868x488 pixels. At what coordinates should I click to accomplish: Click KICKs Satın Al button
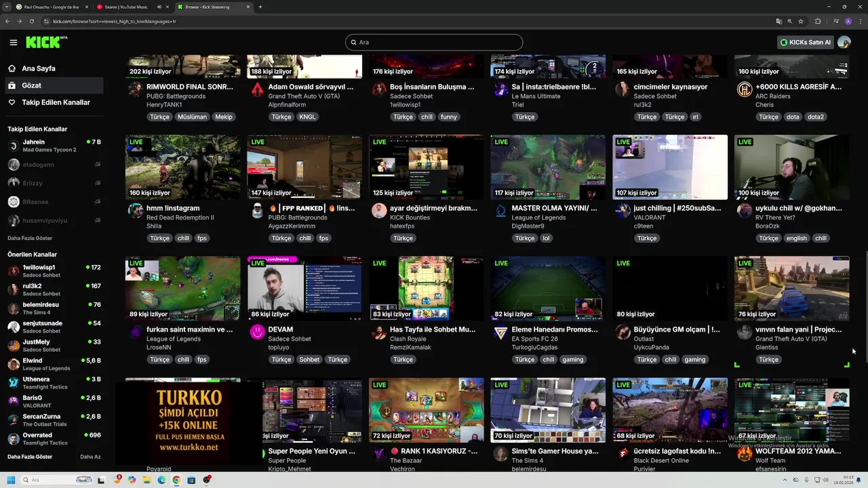point(805,42)
